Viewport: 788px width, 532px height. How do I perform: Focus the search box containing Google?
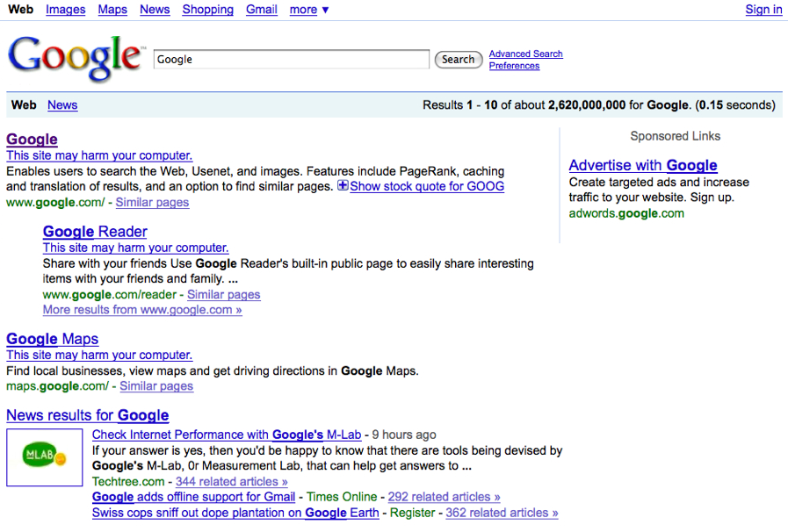[292, 60]
